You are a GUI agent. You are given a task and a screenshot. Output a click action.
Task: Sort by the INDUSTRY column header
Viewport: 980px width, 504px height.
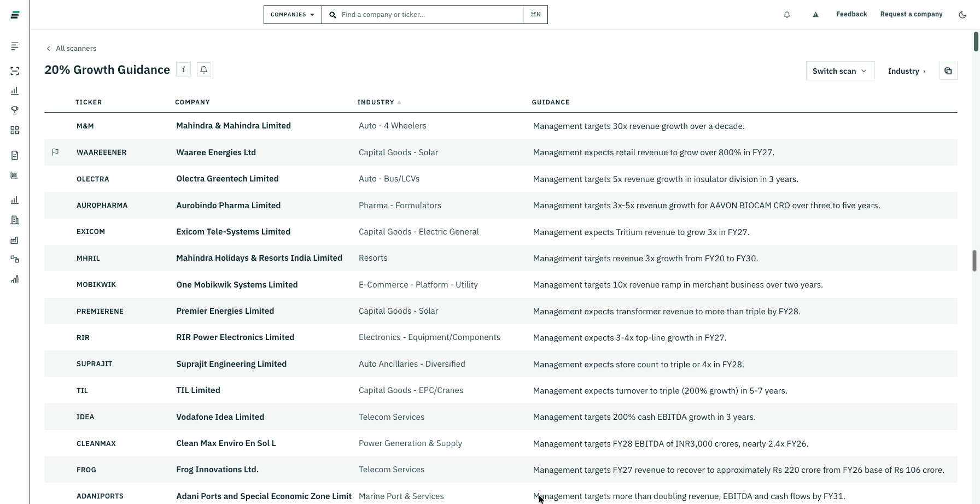tap(379, 102)
